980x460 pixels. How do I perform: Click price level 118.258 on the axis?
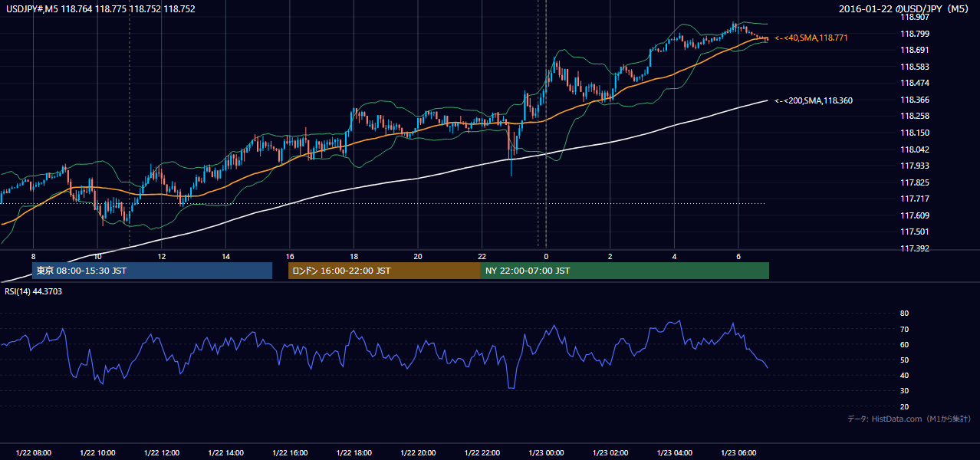click(x=914, y=116)
